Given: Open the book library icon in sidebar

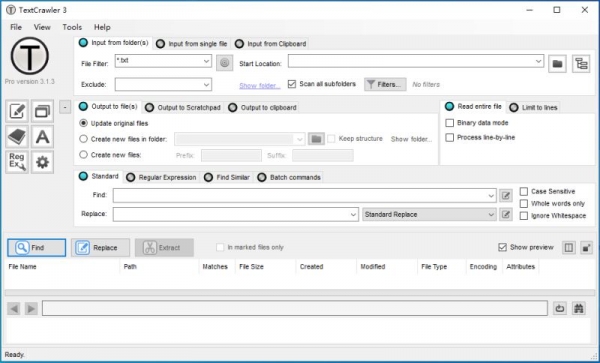Looking at the screenshot, I should click(17, 137).
